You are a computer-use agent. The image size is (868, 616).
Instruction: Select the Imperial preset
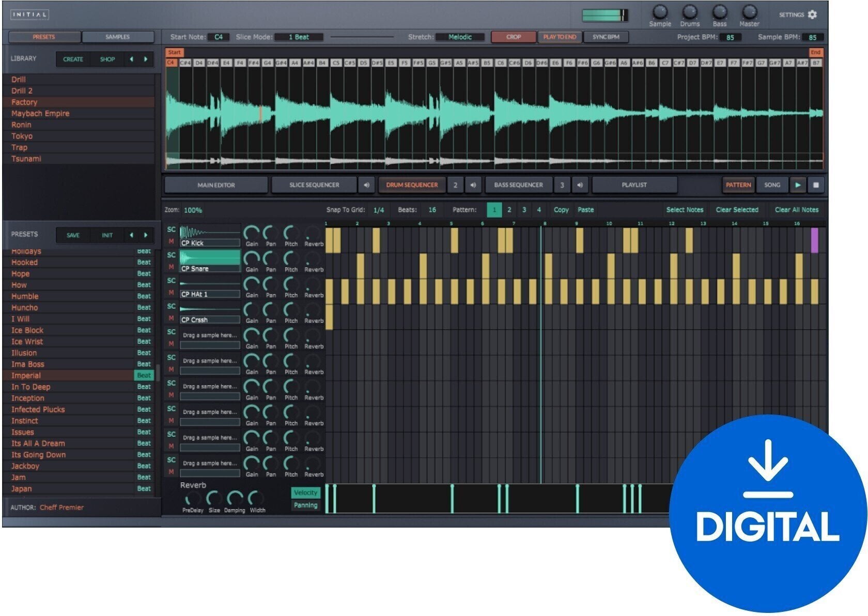pos(27,375)
